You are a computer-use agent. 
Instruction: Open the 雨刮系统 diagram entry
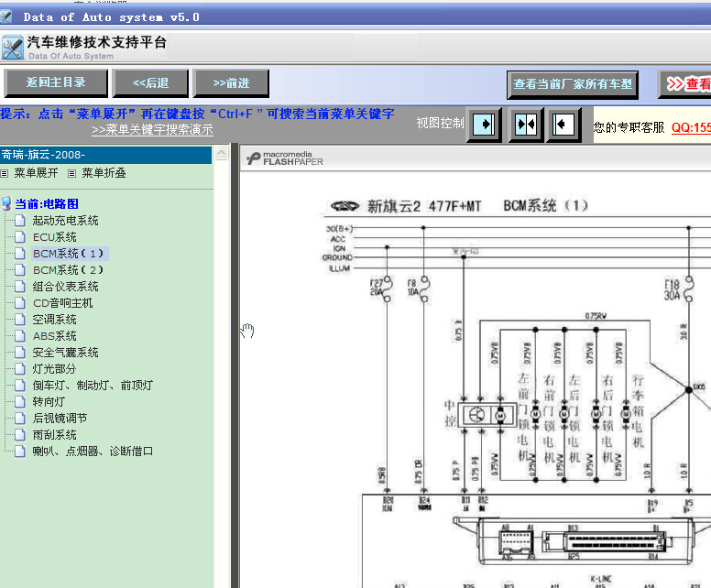tap(54, 435)
